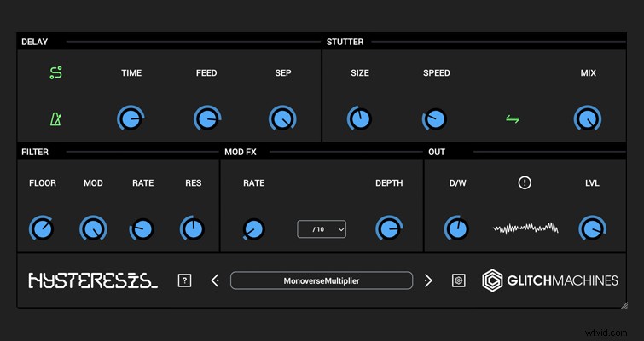Click the STUTTER section header
644x341 pixels.
point(345,42)
